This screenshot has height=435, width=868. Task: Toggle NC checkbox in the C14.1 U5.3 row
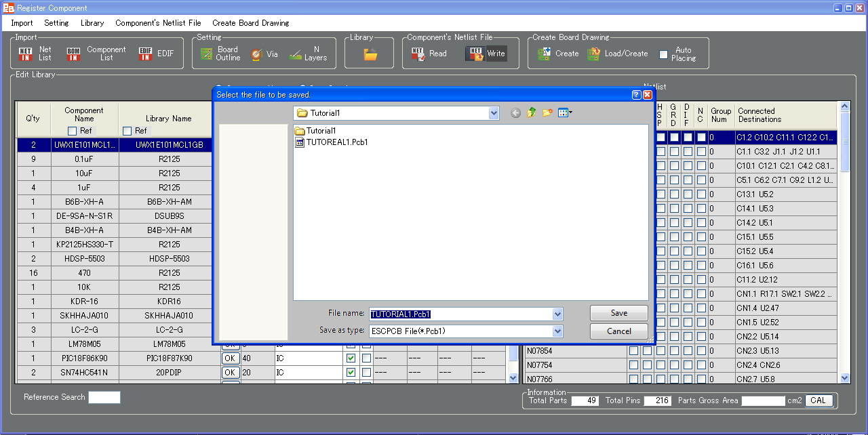[701, 209]
